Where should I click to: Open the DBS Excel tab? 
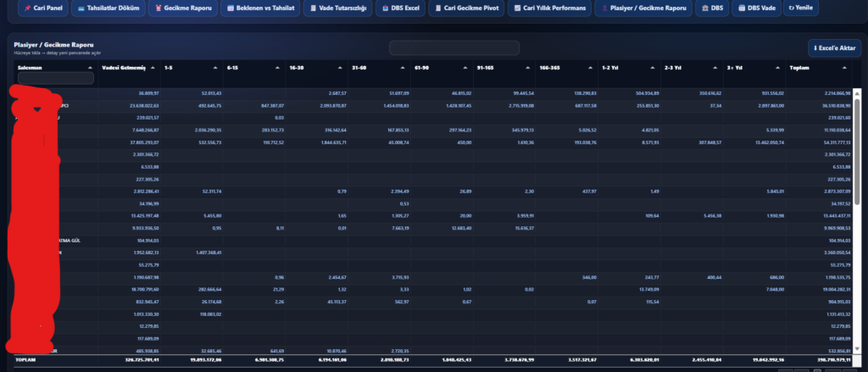click(x=401, y=8)
